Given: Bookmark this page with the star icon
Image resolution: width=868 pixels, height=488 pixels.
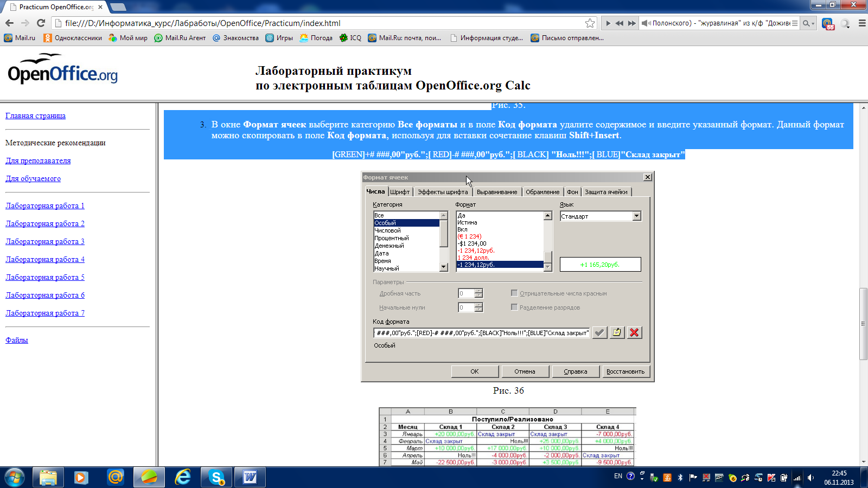Looking at the screenshot, I should pyautogui.click(x=590, y=23).
